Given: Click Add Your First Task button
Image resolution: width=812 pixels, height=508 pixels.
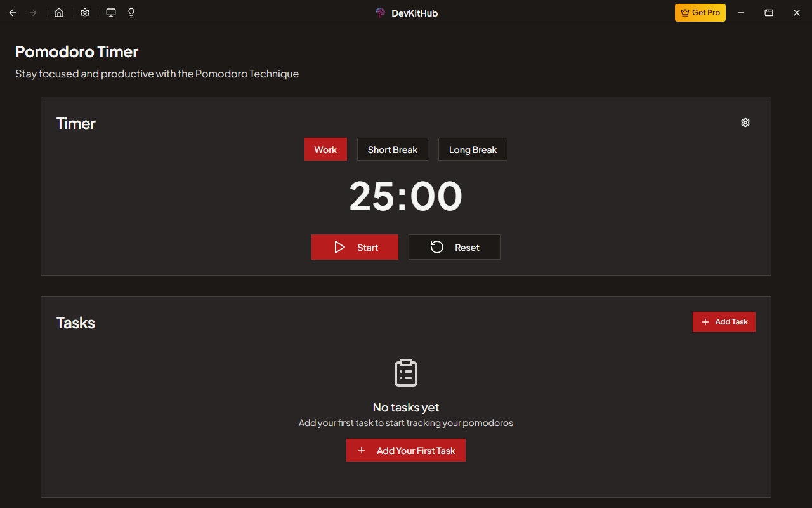Looking at the screenshot, I should [x=406, y=450].
